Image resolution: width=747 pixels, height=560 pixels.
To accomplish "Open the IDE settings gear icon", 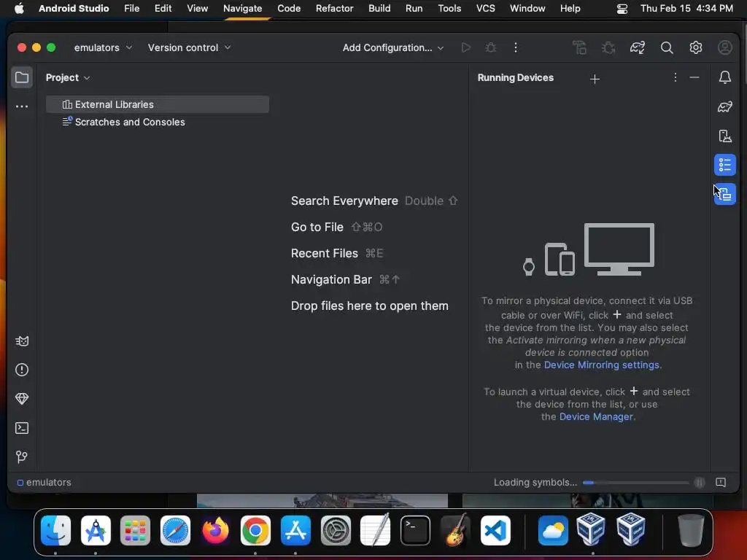I will 696,47.
